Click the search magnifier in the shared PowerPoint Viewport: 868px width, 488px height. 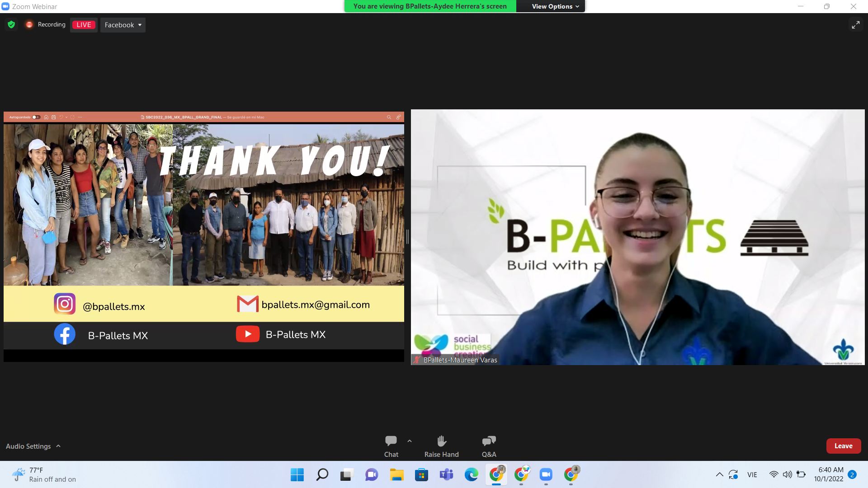389,117
